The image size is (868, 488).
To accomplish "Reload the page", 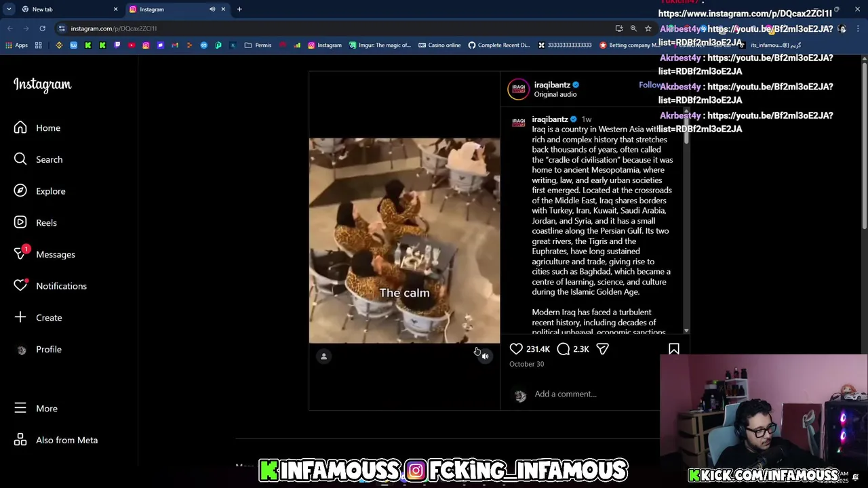I will pos(42,28).
